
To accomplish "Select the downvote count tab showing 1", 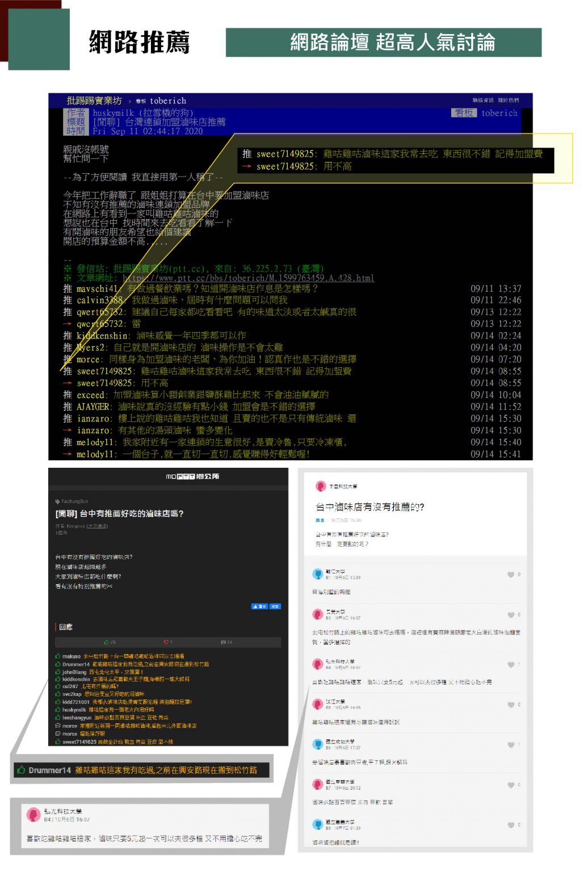I will 168,642.
